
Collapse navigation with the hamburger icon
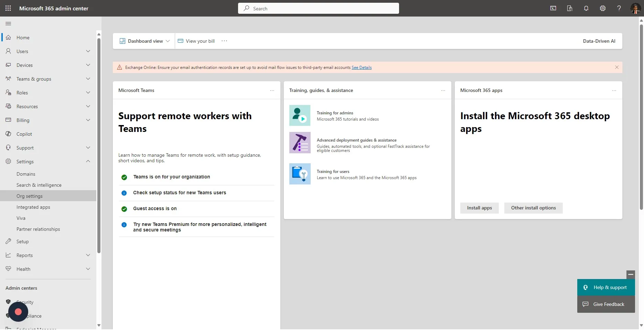point(8,23)
